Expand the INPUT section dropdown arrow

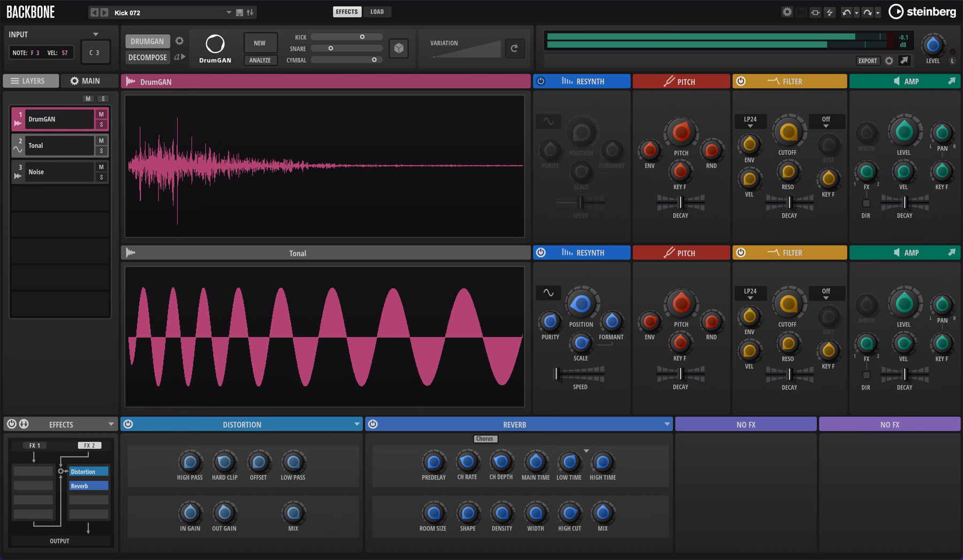96,34
